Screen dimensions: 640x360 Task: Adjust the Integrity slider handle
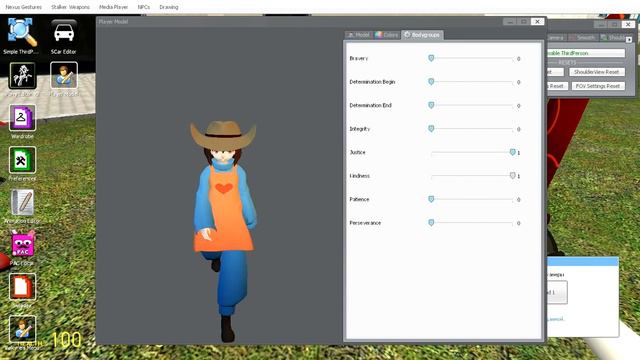pyautogui.click(x=431, y=129)
